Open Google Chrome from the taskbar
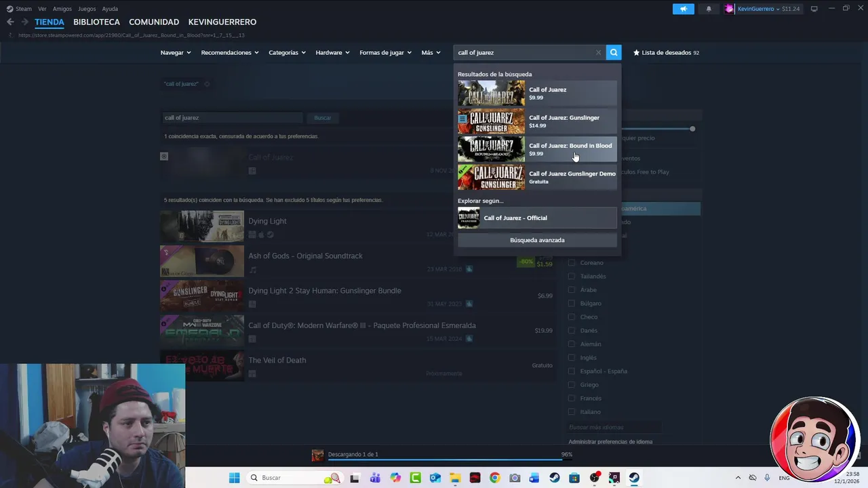Screen dimensions: 868x488 [494, 478]
